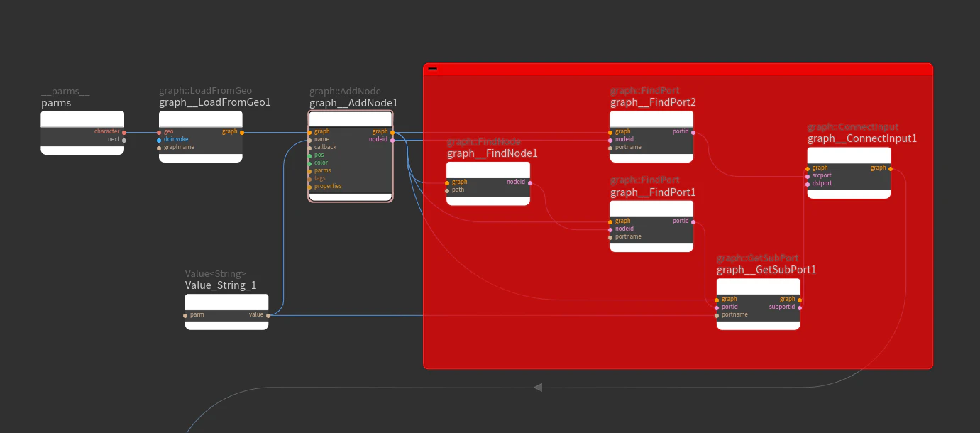The width and height of the screenshot is (980, 433).
Task: Click the character output port on parms
Action: pyautogui.click(x=124, y=132)
